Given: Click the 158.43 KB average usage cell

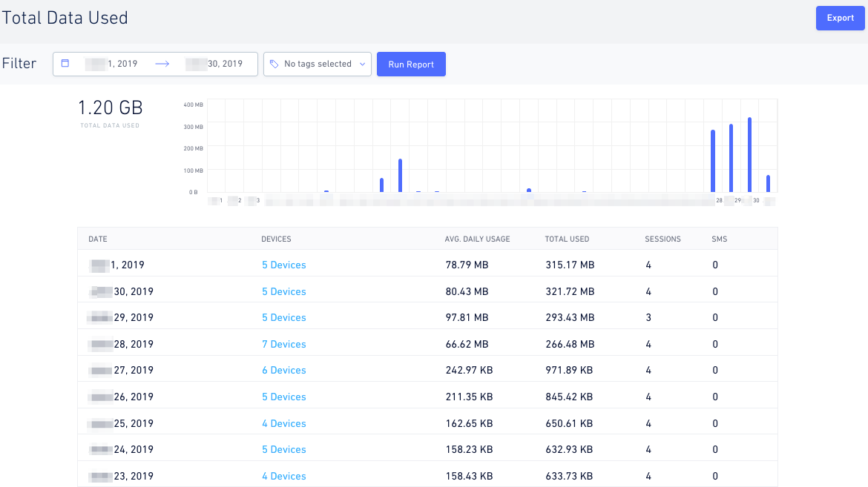Looking at the screenshot, I should coord(470,476).
